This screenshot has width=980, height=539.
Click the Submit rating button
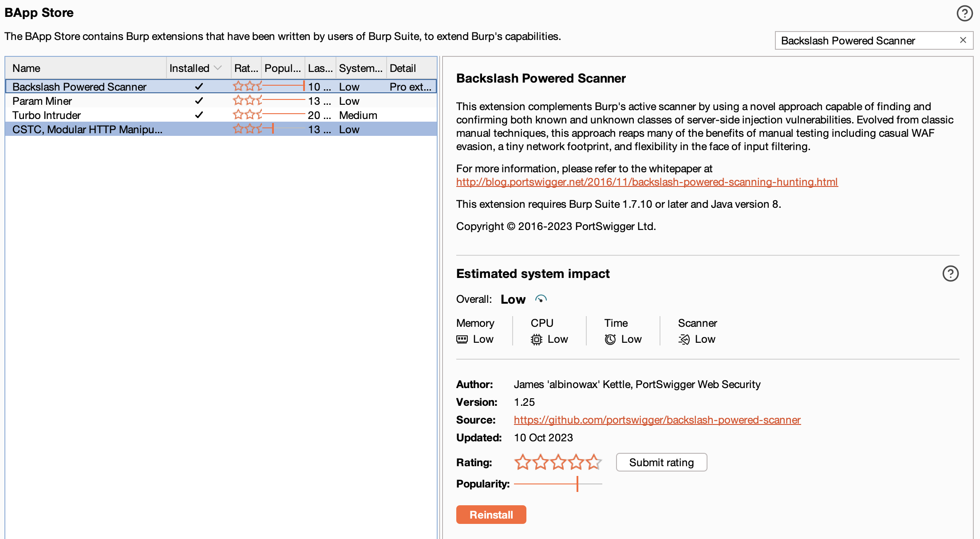(x=661, y=462)
